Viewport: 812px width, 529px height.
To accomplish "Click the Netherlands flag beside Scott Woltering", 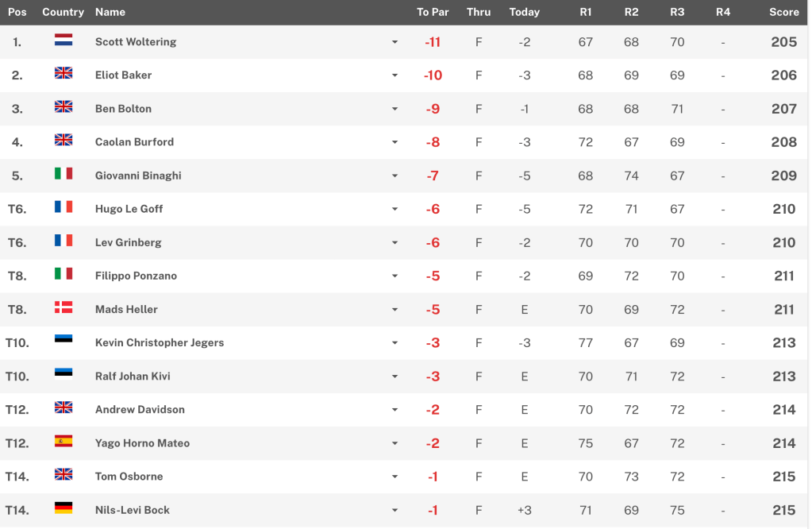I will [x=63, y=41].
